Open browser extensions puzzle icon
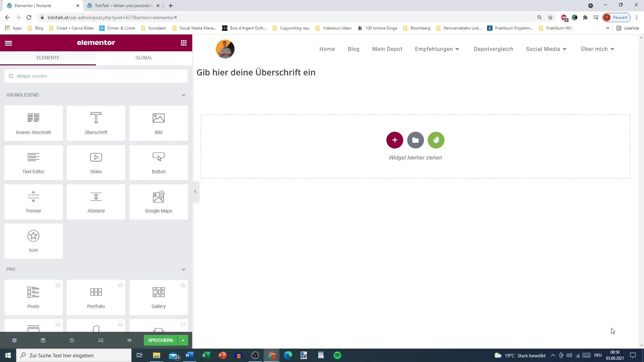 [x=585, y=17]
